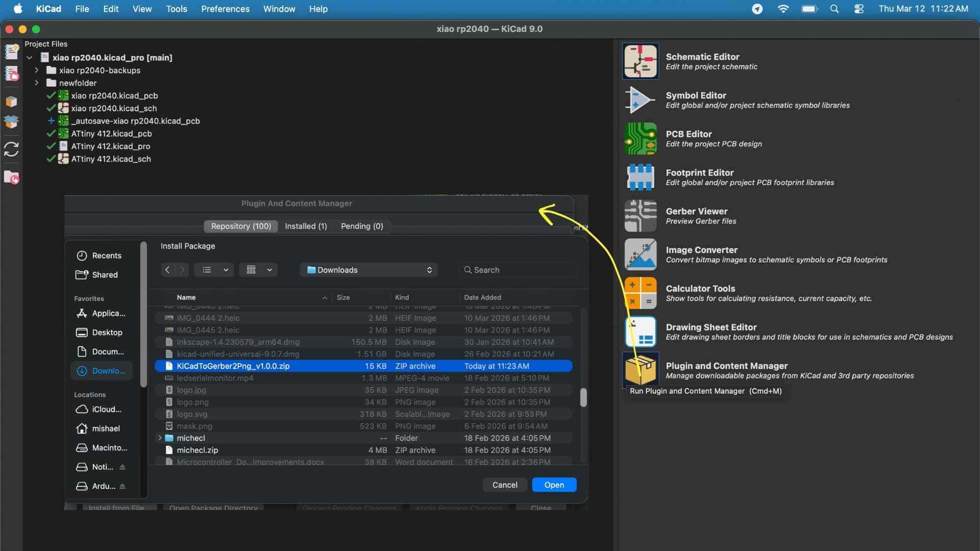Open the Downloads location dropdown

point(369,270)
